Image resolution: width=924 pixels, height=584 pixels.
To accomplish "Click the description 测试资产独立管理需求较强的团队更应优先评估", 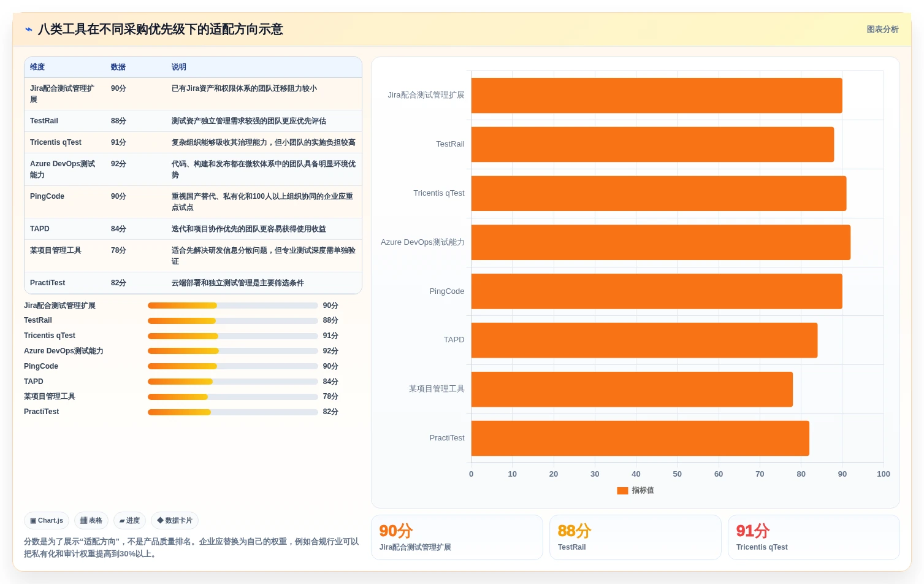I will 249,121.
